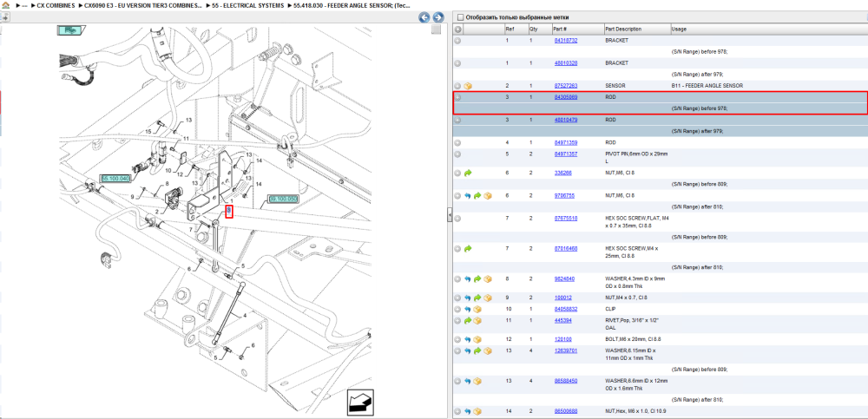The image size is (868, 419).
Task: Click the plus icon in the table header
Action: [x=457, y=29]
